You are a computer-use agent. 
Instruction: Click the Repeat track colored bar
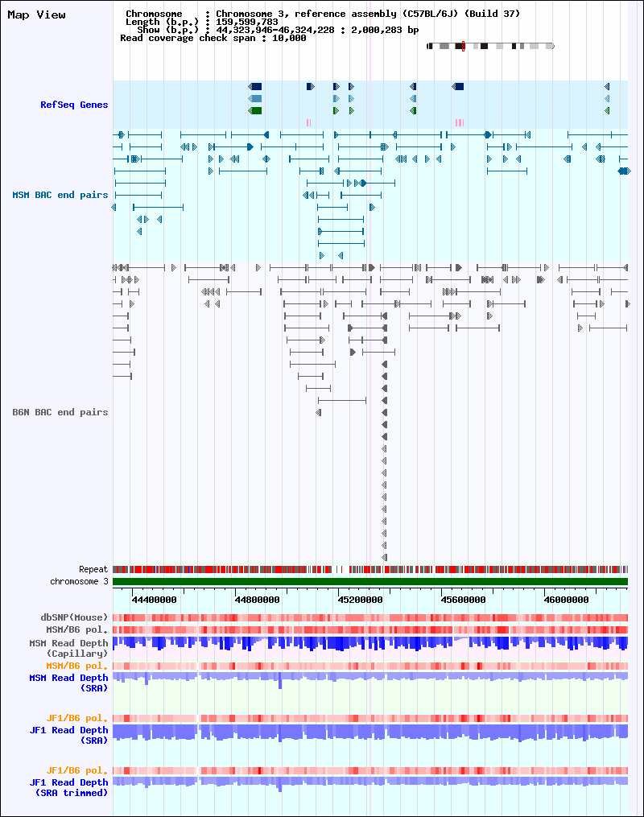[370, 570]
